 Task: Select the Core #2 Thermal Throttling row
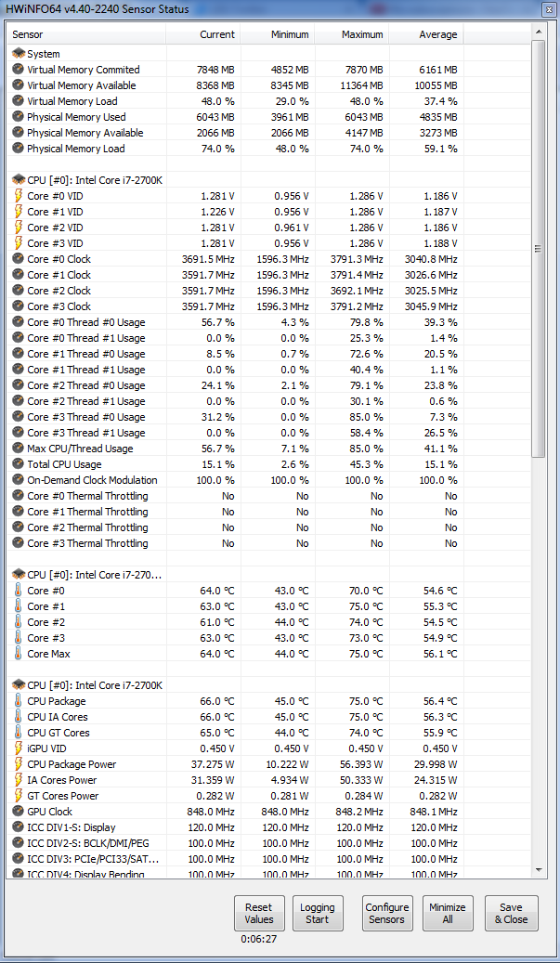(269, 527)
